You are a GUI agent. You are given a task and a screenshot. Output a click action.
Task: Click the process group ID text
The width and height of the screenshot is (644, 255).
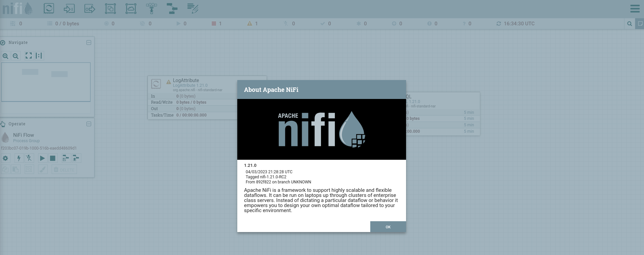pos(39,148)
